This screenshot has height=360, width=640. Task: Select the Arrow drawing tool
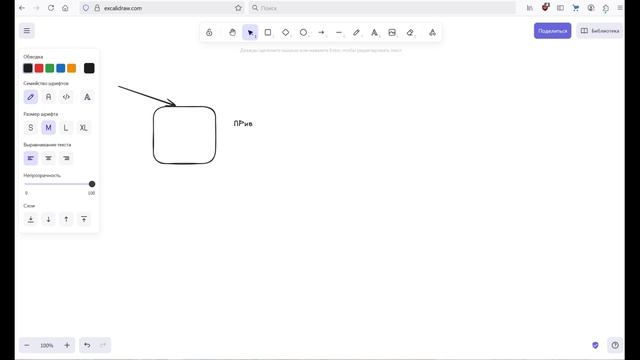pyautogui.click(x=321, y=32)
